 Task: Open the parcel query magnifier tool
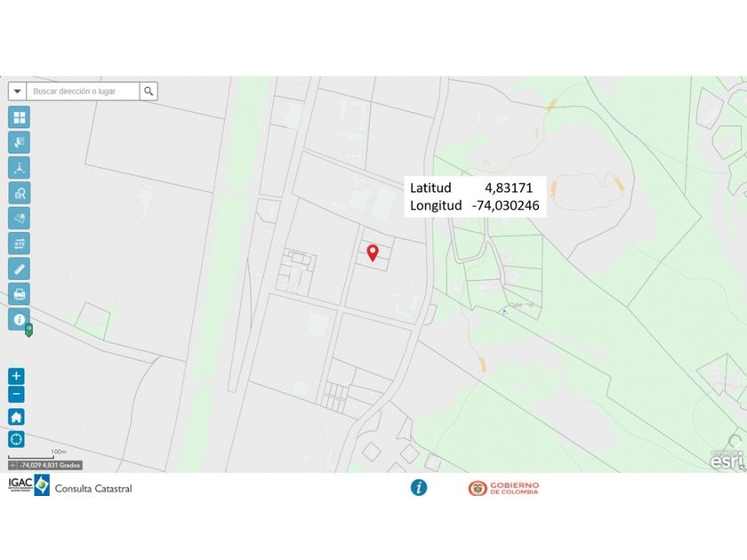click(19, 193)
